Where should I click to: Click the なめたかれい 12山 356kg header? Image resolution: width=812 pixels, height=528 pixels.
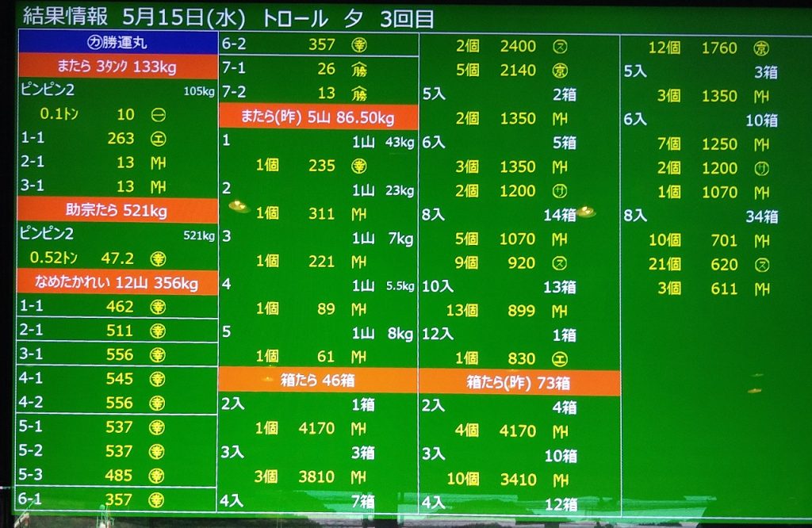(117, 283)
